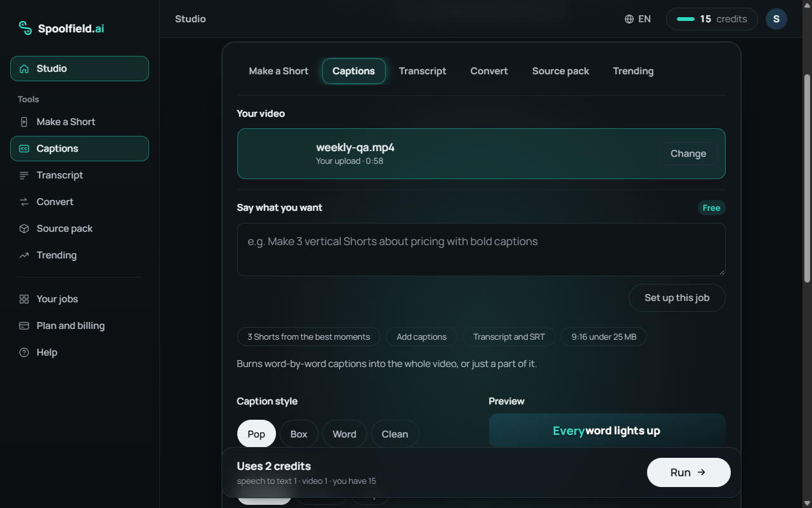Switch to the Source pack tab

coord(561,71)
